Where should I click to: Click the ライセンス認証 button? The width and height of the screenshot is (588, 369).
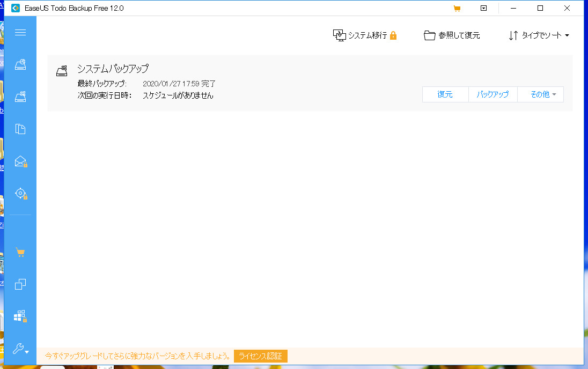pyautogui.click(x=261, y=356)
